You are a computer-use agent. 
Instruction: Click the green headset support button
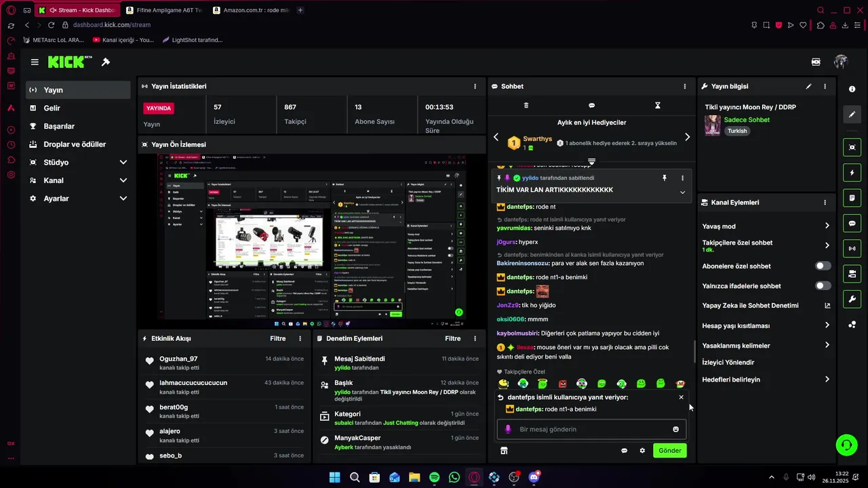(x=846, y=445)
